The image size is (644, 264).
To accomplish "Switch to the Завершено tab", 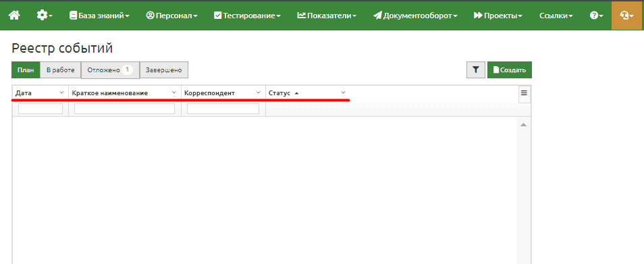I will tap(164, 70).
